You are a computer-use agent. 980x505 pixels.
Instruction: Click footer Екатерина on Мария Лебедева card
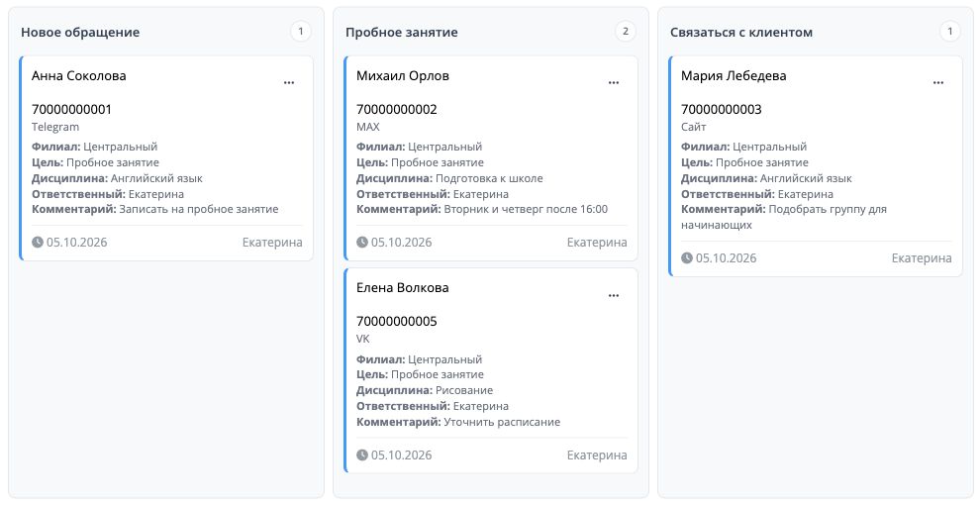[922, 258]
